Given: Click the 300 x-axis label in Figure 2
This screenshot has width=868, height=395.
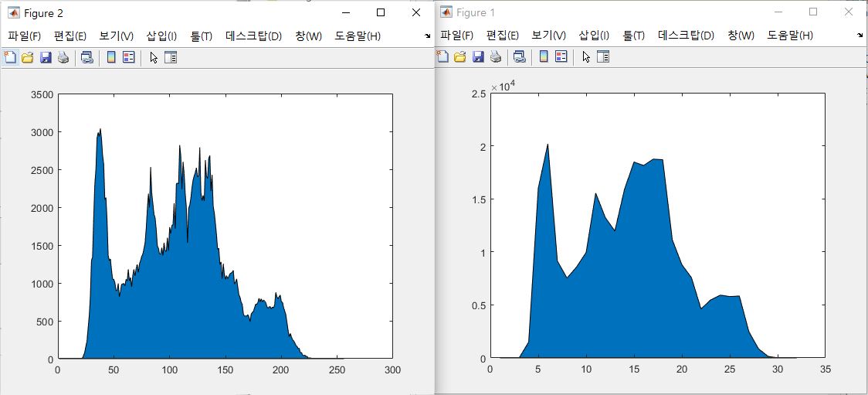Looking at the screenshot, I should [x=392, y=369].
